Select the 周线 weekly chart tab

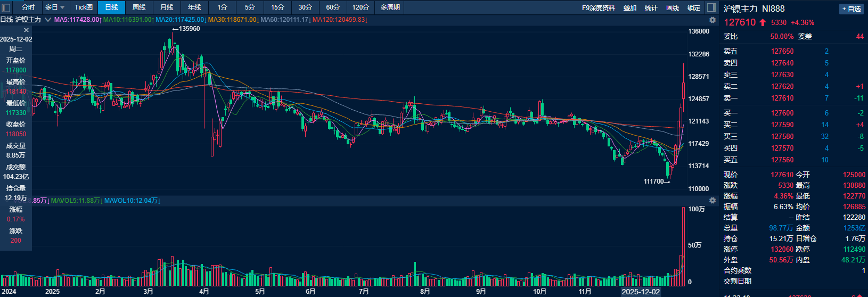pyautogui.click(x=139, y=7)
